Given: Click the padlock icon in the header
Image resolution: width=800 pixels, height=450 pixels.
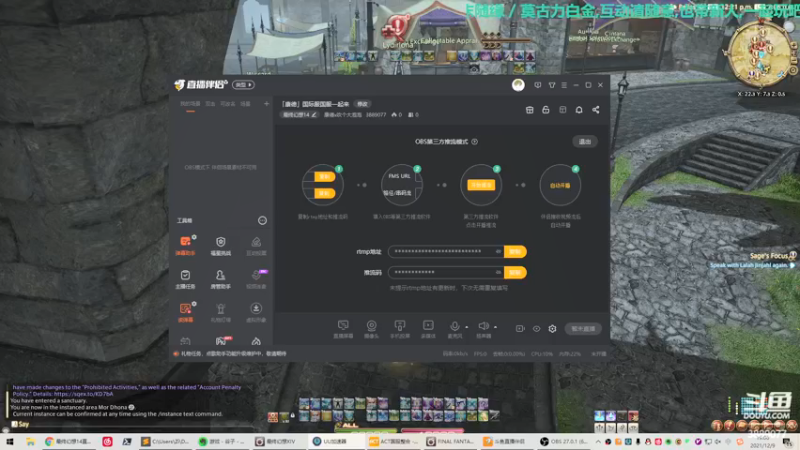Looking at the screenshot, I should [x=546, y=110].
